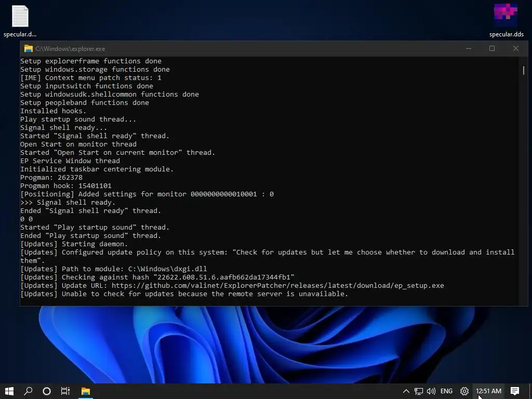Open network status tray icon
This screenshot has height=399, width=532.
tap(419, 391)
